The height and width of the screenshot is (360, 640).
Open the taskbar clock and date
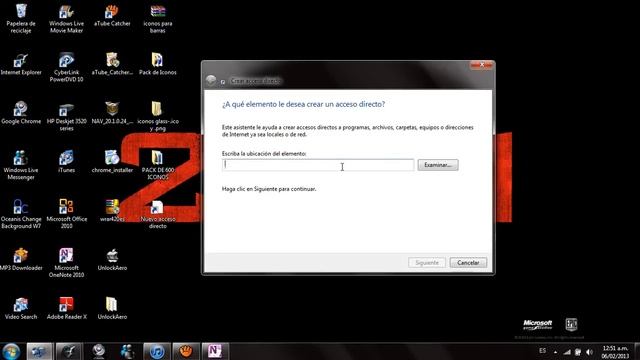(x=615, y=352)
